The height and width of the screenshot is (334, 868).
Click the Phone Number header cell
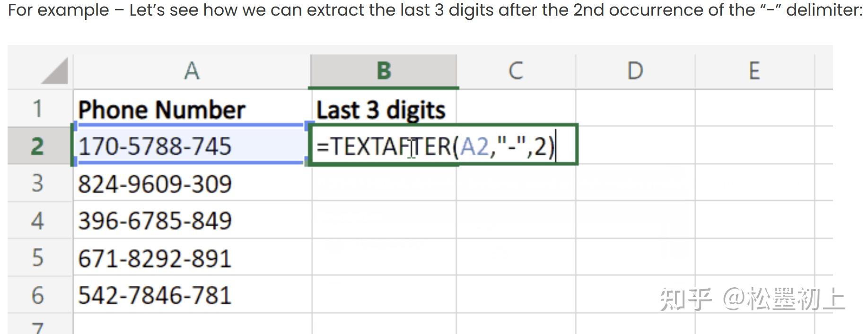[x=162, y=108]
